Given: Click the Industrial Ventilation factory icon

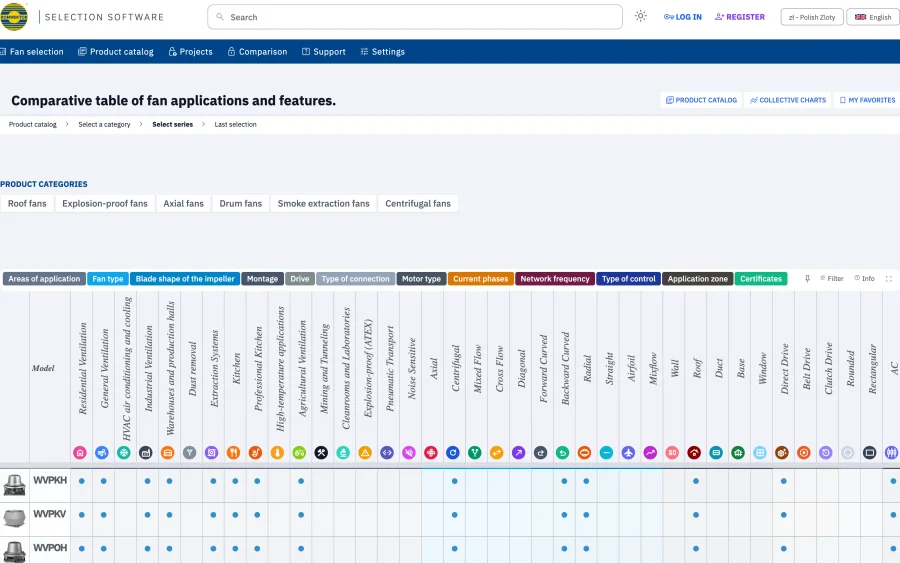Looking at the screenshot, I should (146, 453).
